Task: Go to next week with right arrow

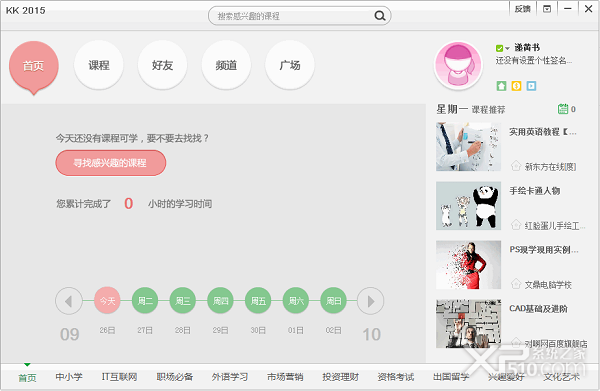Action: click(x=370, y=301)
